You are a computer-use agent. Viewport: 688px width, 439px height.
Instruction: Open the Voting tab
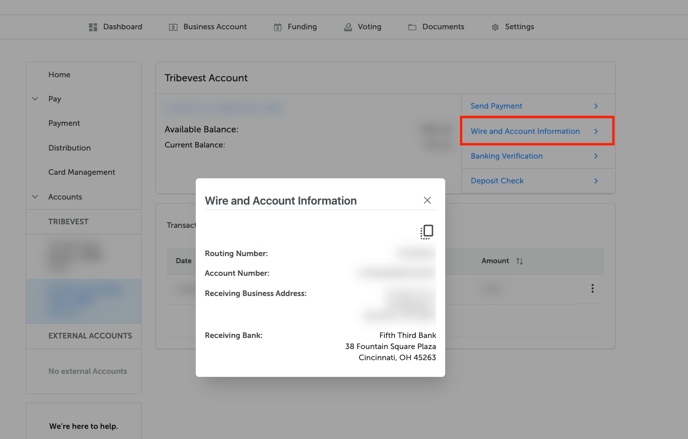362,27
